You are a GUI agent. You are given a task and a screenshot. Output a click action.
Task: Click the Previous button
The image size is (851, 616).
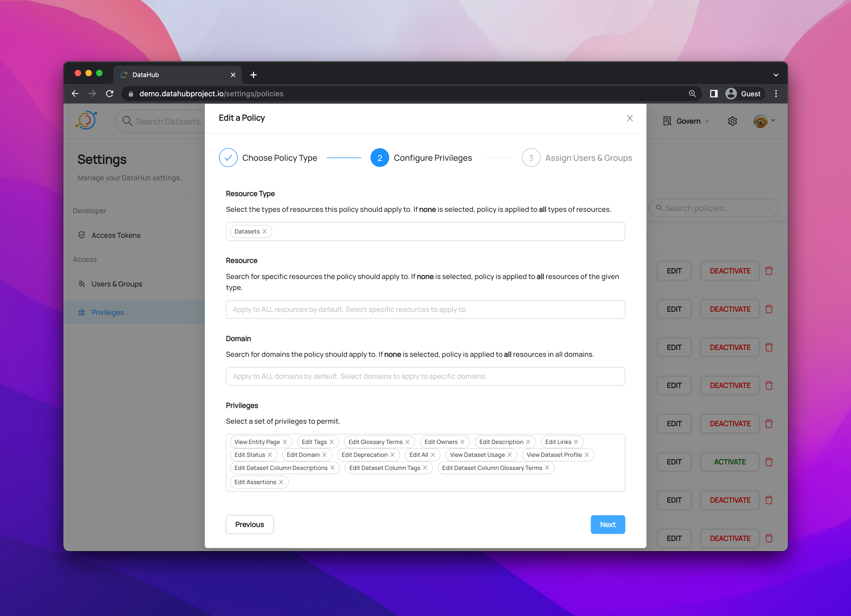(249, 524)
